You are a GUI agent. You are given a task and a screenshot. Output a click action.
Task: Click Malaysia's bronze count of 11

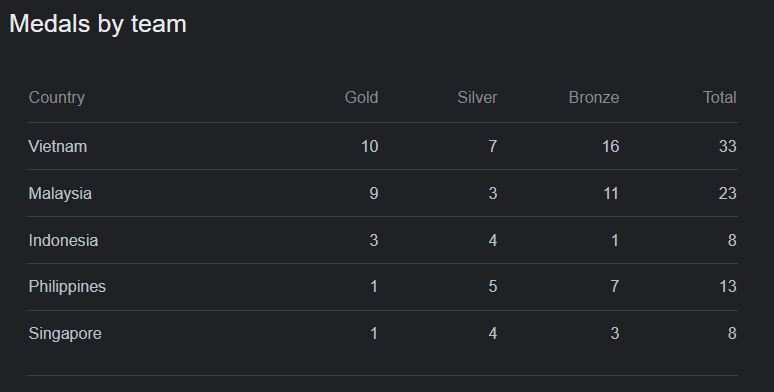611,193
